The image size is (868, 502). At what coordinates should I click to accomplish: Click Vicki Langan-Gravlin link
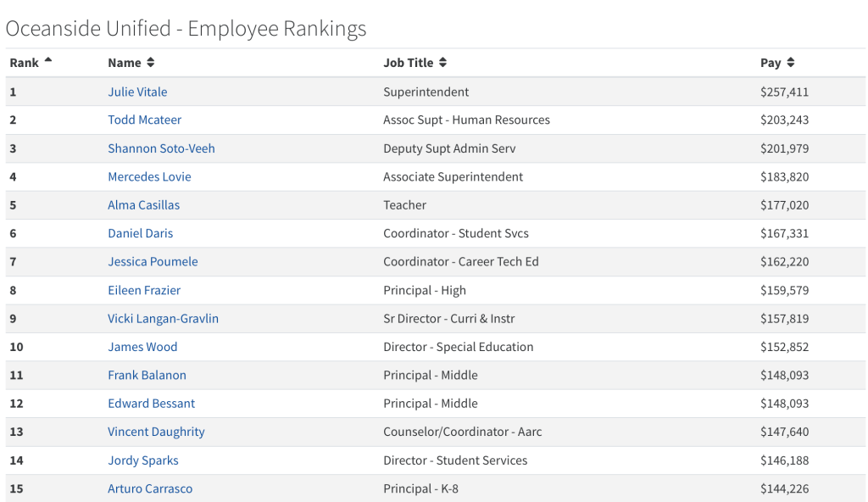[x=163, y=318]
